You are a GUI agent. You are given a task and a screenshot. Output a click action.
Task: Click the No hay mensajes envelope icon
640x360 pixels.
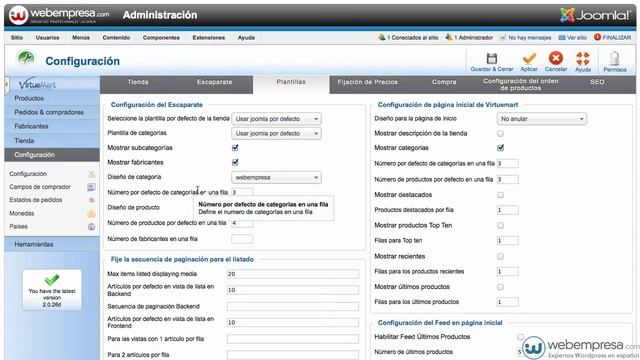503,38
